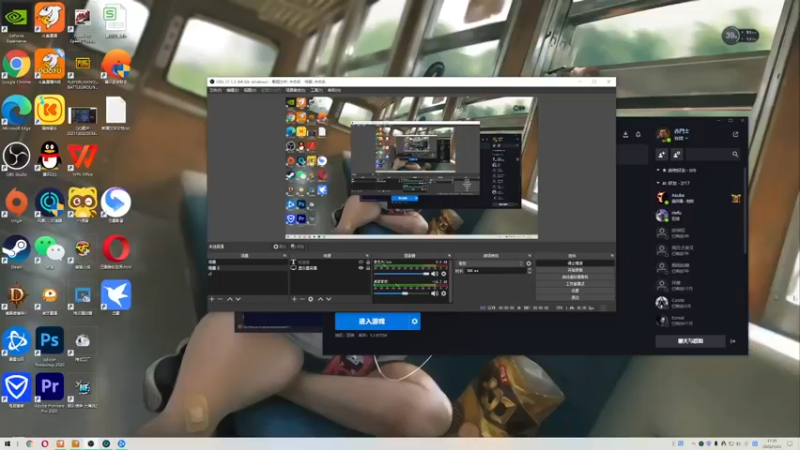
Task: Click the blue Enter Game button
Action: 372,321
